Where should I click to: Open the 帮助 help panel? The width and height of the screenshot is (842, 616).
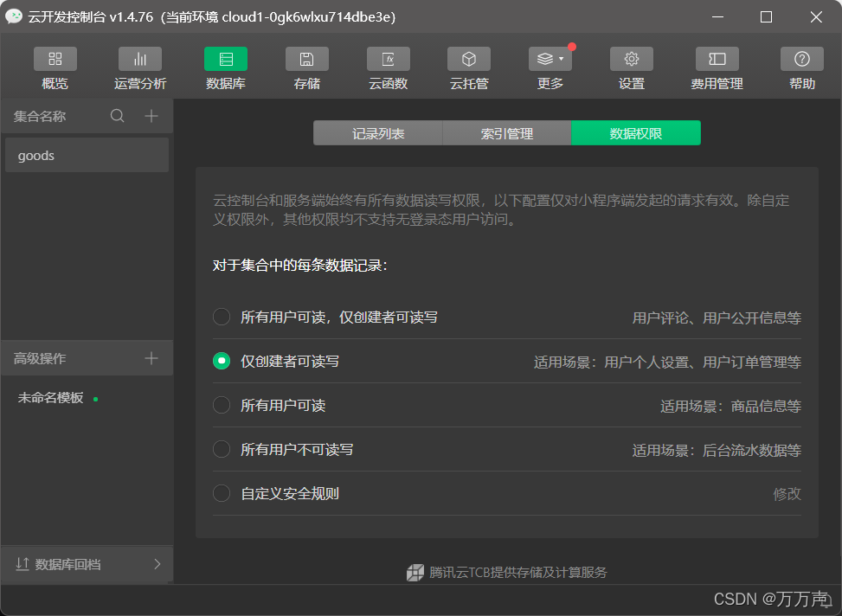[801, 67]
